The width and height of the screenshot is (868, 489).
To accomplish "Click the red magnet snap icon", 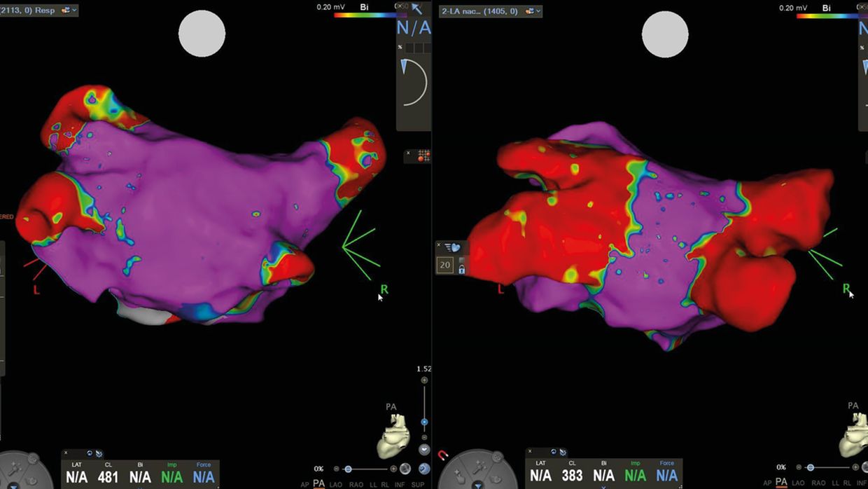I will [x=442, y=455].
